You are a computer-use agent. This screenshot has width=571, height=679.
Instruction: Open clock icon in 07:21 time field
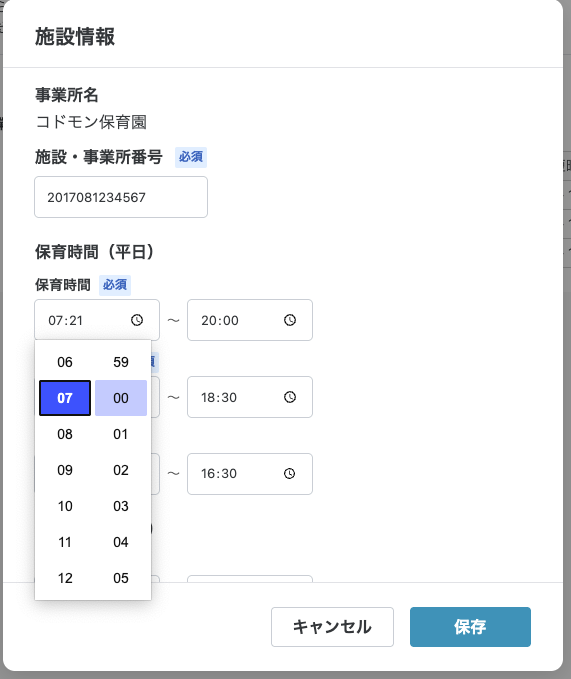tap(137, 320)
